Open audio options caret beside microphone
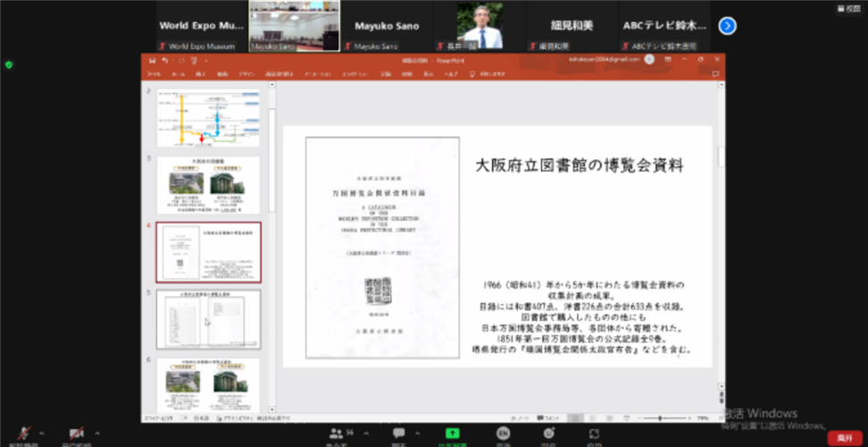The height and width of the screenshot is (447, 868). point(41,434)
